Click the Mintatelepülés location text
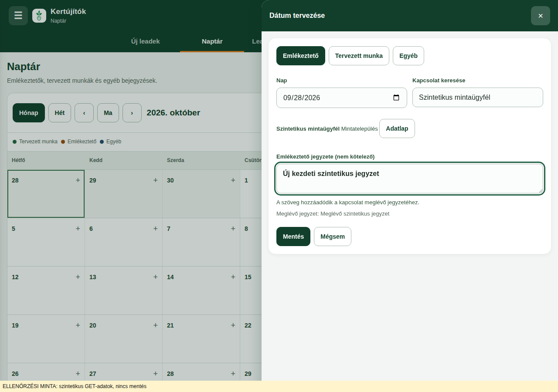The image size is (558, 392). point(360,128)
